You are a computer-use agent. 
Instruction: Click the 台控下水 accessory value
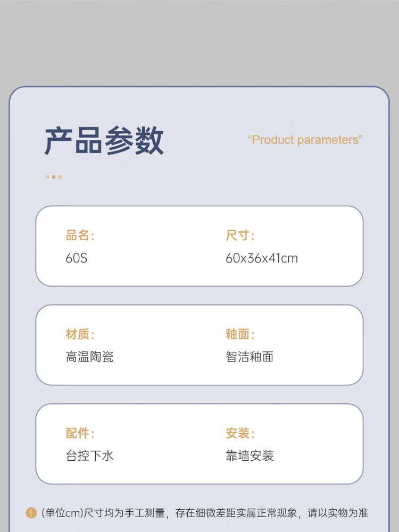tap(90, 455)
